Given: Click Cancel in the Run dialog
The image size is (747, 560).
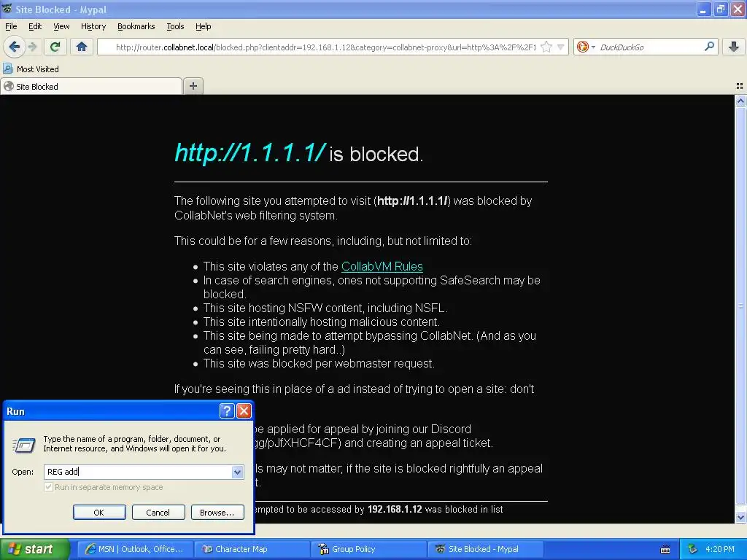Looking at the screenshot, I should (x=158, y=513).
